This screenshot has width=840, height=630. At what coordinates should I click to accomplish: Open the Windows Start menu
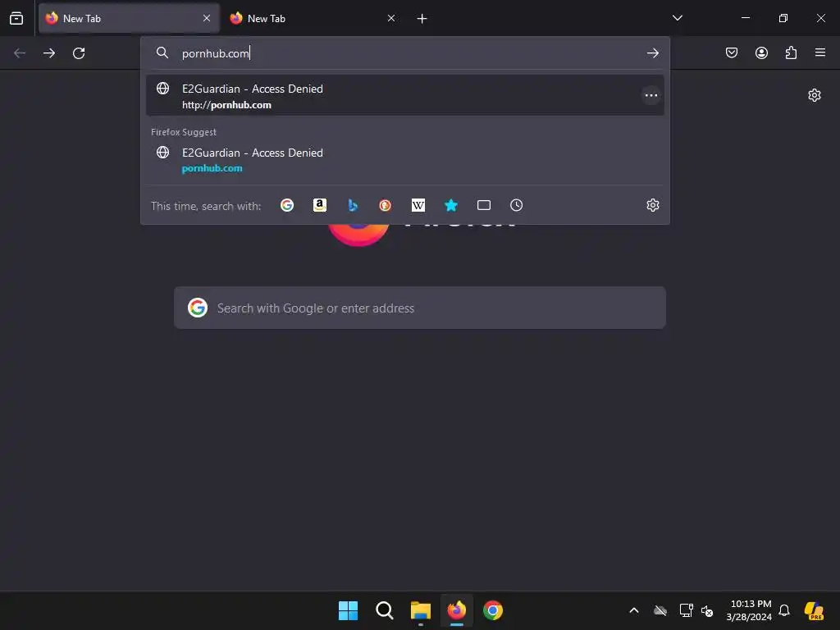coord(348,610)
